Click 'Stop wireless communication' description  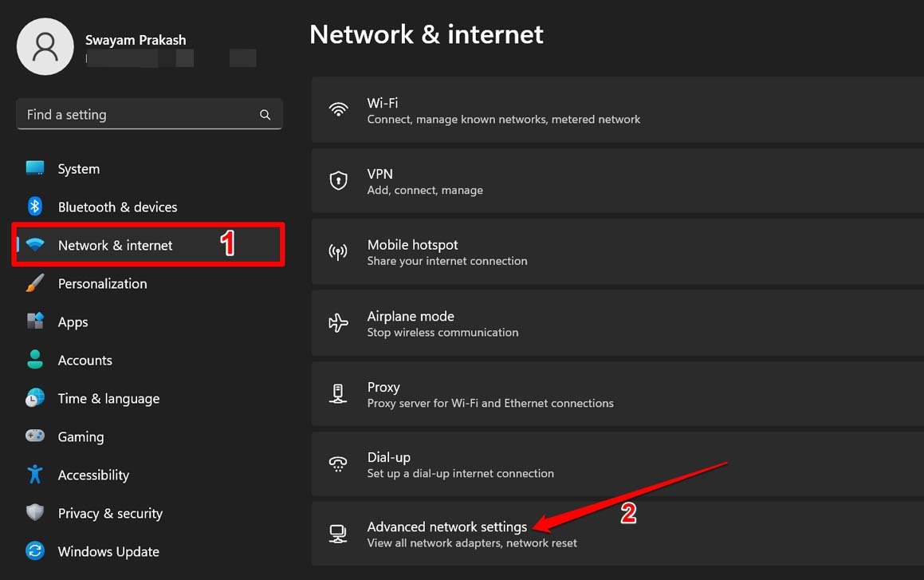pyautogui.click(x=442, y=333)
